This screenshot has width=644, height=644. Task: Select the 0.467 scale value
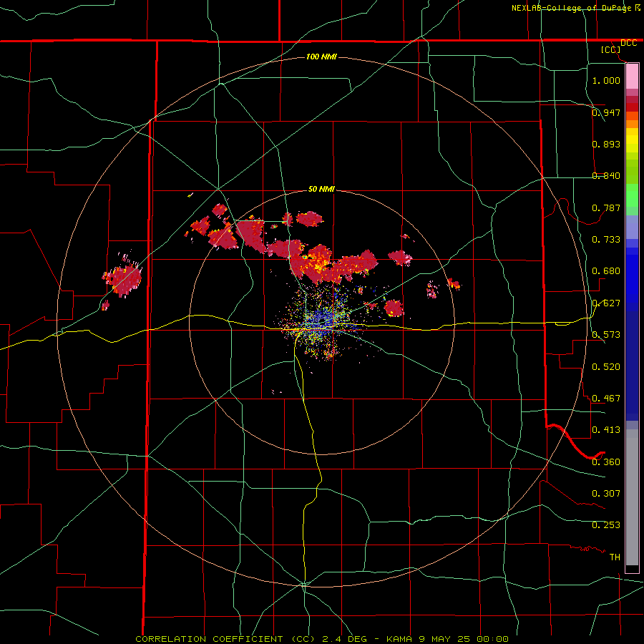(x=606, y=399)
